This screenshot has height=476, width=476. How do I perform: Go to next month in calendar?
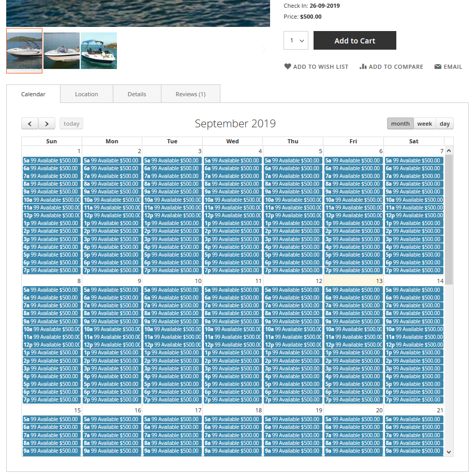(x=47, y=124)
